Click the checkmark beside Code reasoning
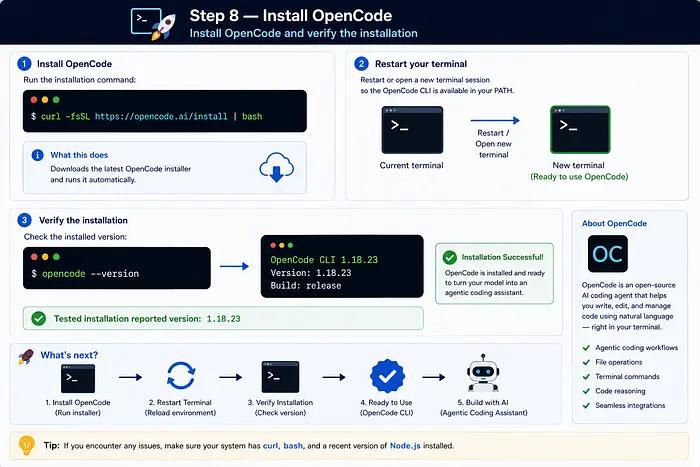Viewport: 700px width, 467px height. 586,391
